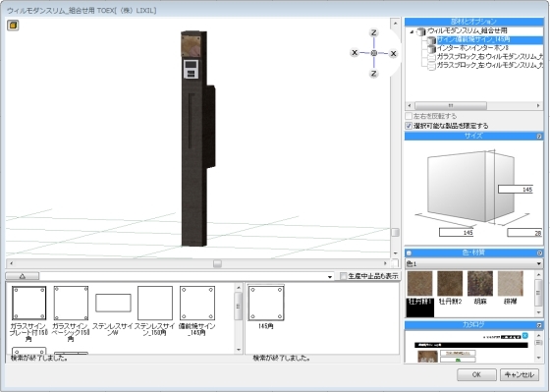Click the collapse icon on サイズ panel header

coord(539,137)
